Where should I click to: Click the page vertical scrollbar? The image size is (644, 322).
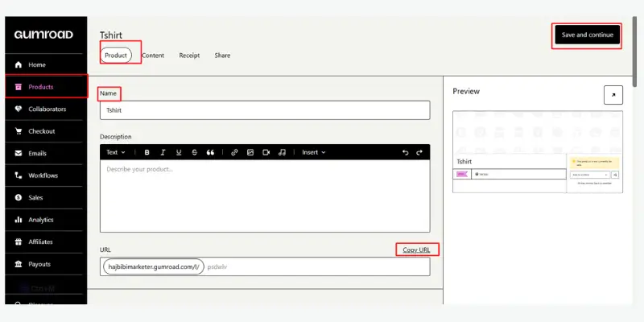(x=634, y=52)
